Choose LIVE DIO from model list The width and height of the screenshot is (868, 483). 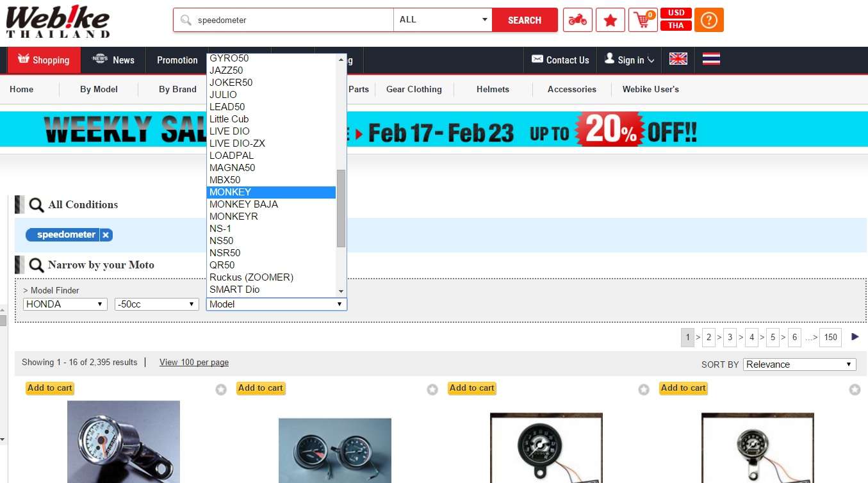[272, 131]
